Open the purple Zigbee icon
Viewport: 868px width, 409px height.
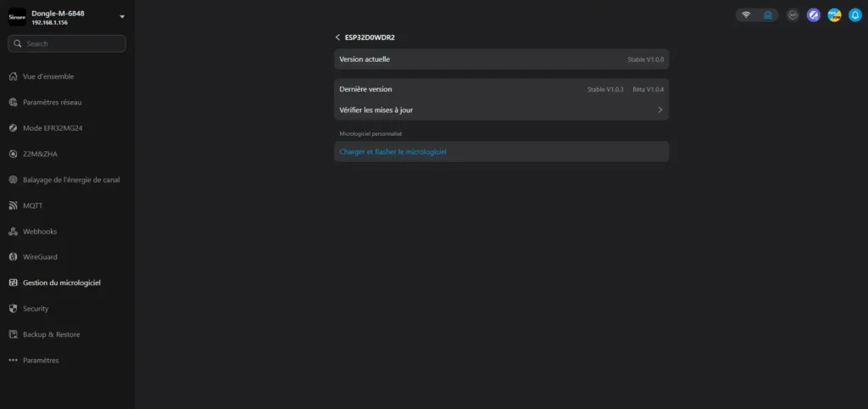(x=814, y=15)
